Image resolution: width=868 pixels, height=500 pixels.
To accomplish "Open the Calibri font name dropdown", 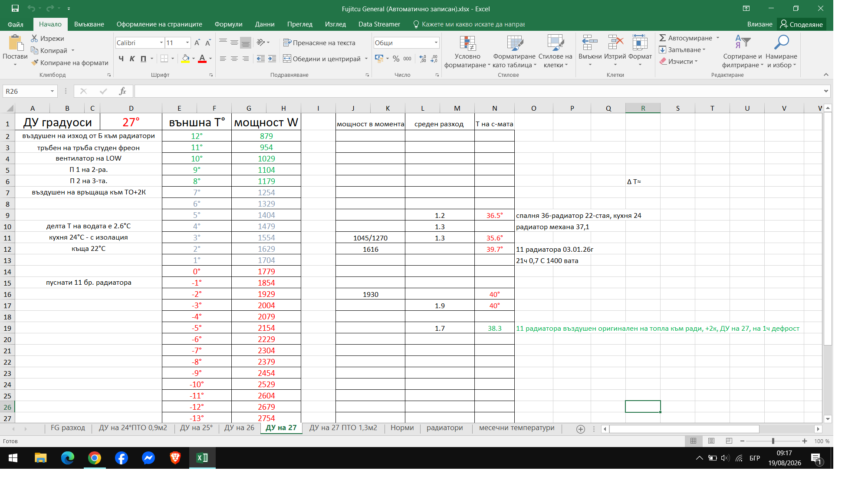I will (x=161, y=43).
